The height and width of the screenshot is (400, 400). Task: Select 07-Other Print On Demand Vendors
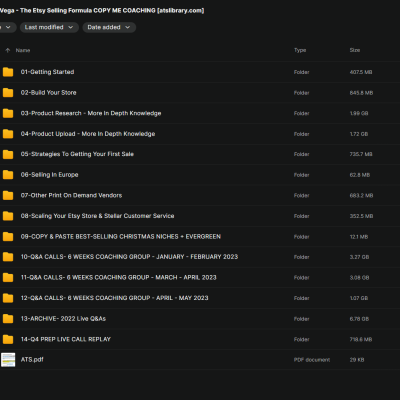(x=71, y=196)
